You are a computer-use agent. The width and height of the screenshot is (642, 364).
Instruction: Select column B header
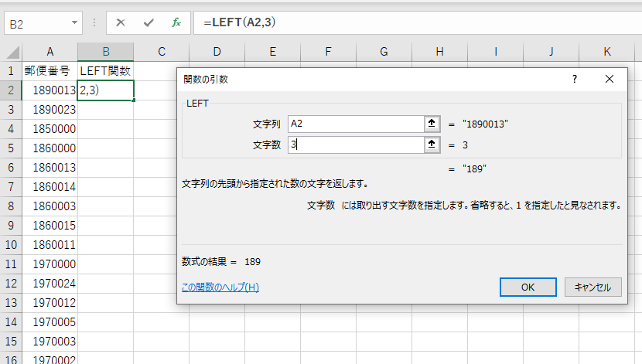coord(106,52)
